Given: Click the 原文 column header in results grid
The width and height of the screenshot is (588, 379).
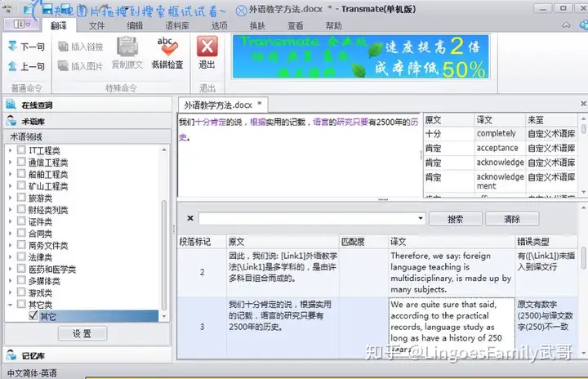Looking at the screenshot, I should point(283,242).
